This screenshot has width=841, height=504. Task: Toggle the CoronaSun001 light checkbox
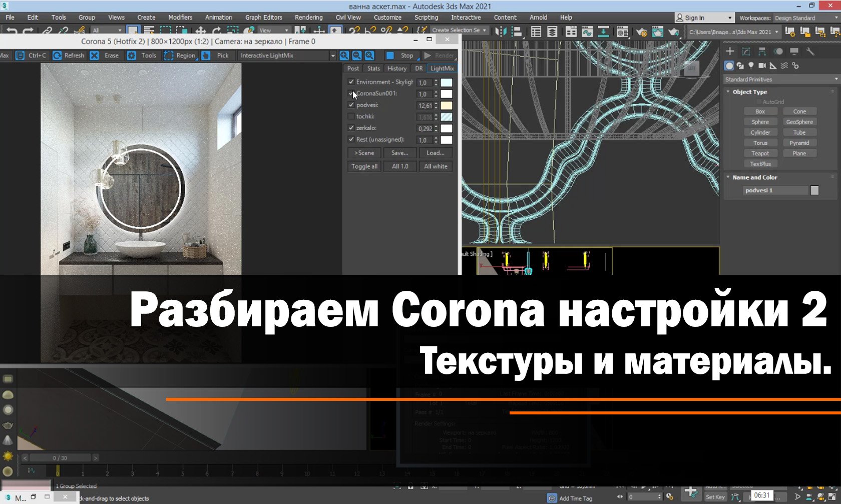(351, 93)
